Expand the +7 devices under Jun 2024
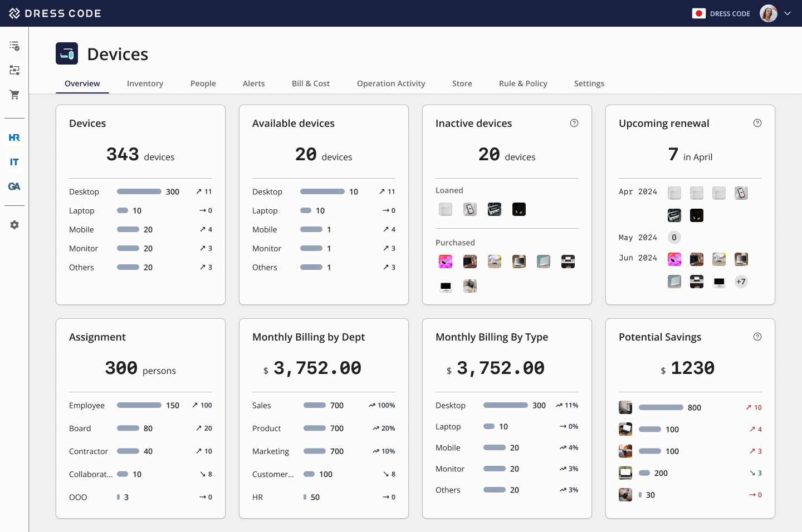 [741, 282]
